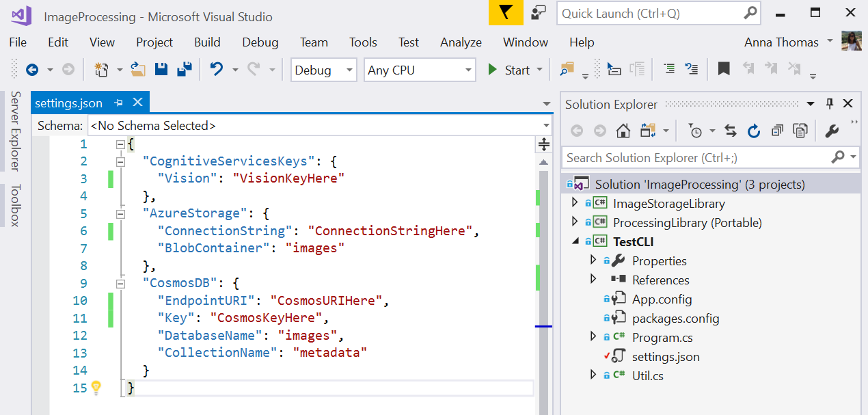868x415 pixels.
Task: Click the Send Feedback icon
Action: 539,13
